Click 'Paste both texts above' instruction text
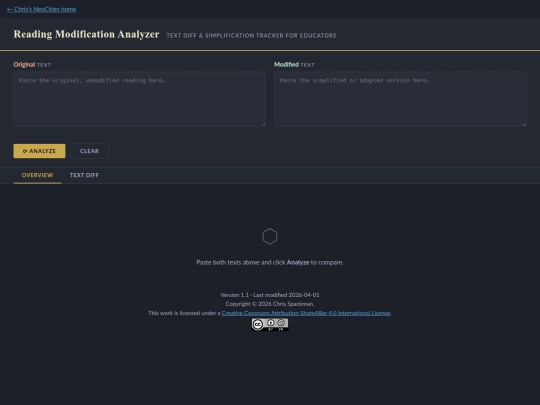Image resolution: width=540 pixels, height=405 pixels. pos(270,262)
